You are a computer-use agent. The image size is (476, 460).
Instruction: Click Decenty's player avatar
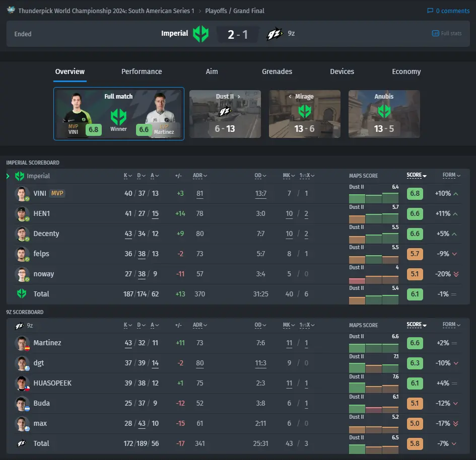coord(22,234)
